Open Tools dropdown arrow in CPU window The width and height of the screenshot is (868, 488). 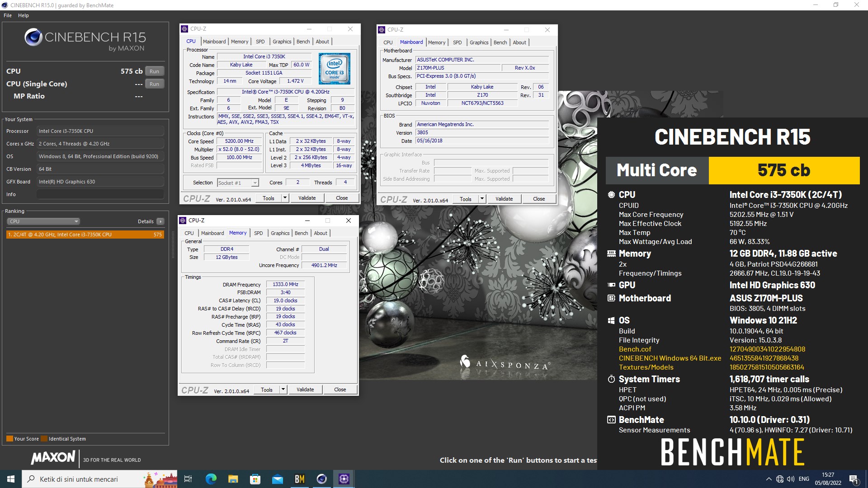285,198
